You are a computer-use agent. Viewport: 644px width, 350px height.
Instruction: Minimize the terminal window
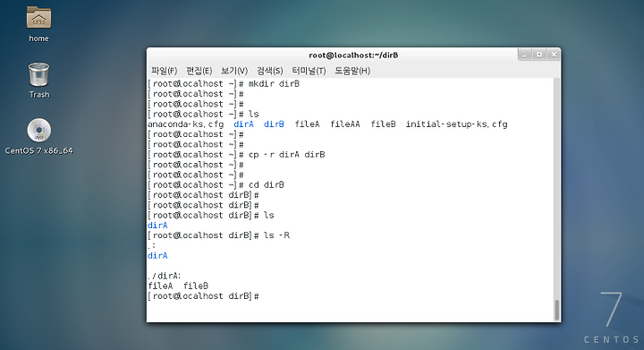pos(524,55)
